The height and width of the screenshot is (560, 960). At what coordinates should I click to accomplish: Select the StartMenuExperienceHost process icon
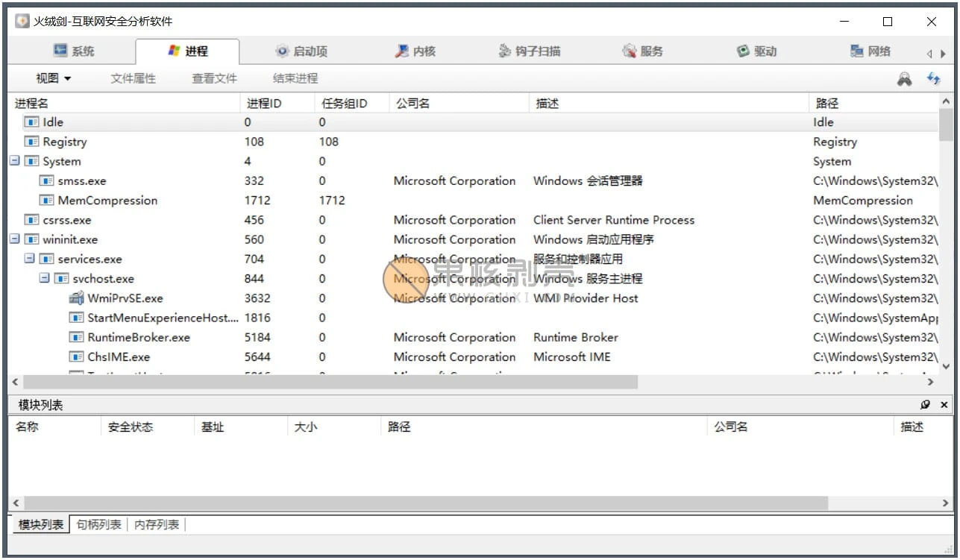76,318
